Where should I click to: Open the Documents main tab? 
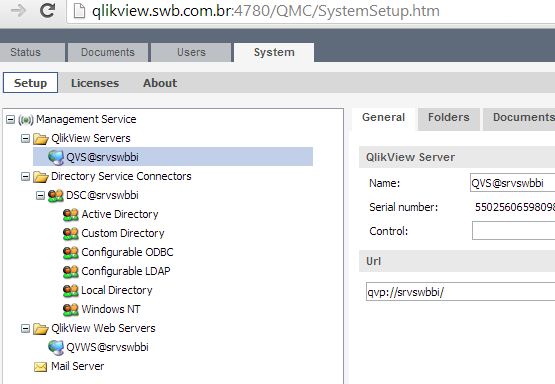[x=108, y=52]
